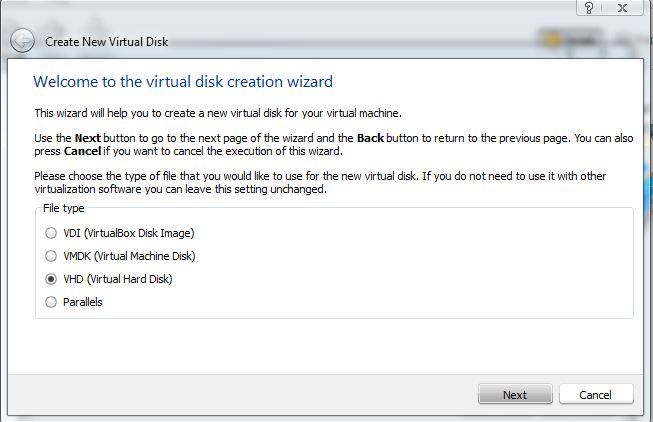The height and width of the screenshot is (422, 653).
Task: Select the Parallels radio button
Action: pyautogui.click(x=51, y=302)
